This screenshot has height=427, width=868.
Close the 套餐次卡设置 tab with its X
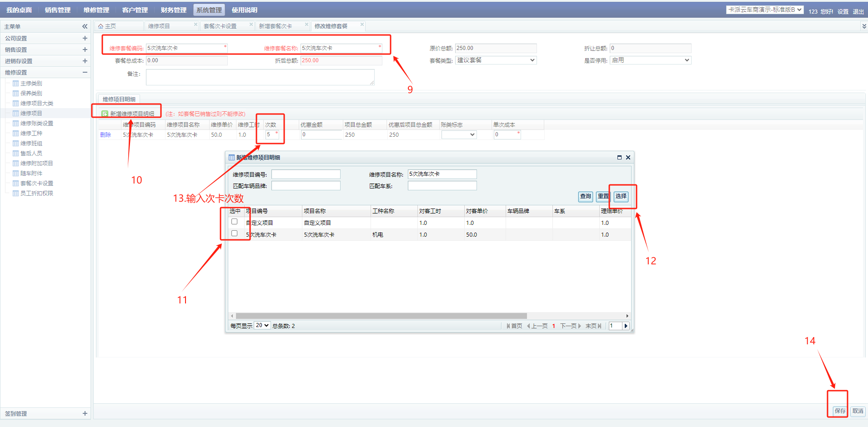click(251, 25)
